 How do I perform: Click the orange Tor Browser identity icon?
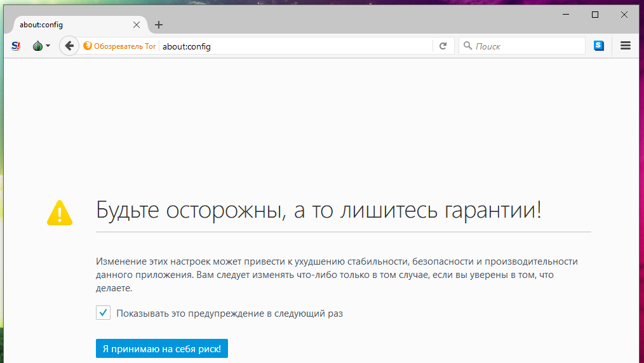(x=88, y=46)
